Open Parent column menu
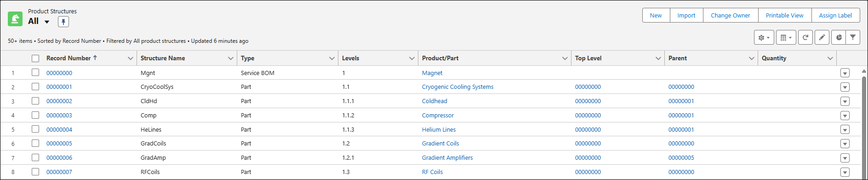The image size is (868, 180). tap(752, 58)
